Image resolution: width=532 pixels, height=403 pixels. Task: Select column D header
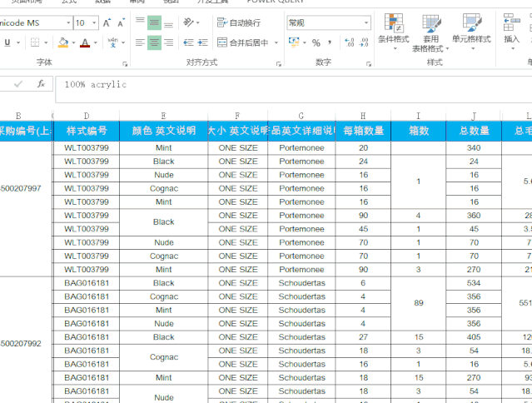[x=87, y=116]
